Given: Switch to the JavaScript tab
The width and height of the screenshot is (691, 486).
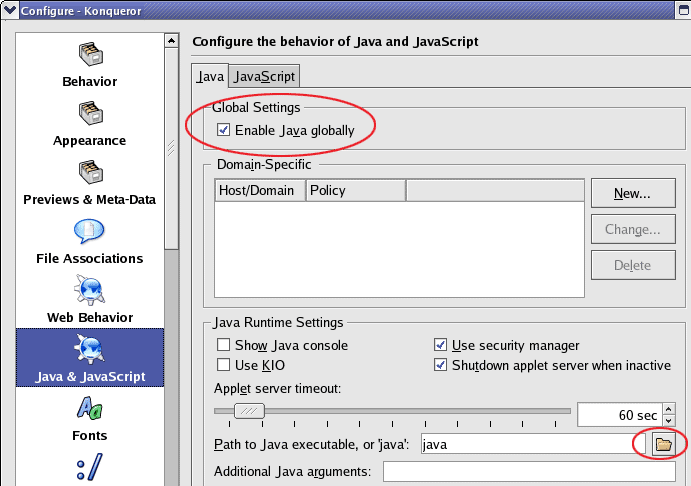Looking at the screenshot, I should point(264,76).
